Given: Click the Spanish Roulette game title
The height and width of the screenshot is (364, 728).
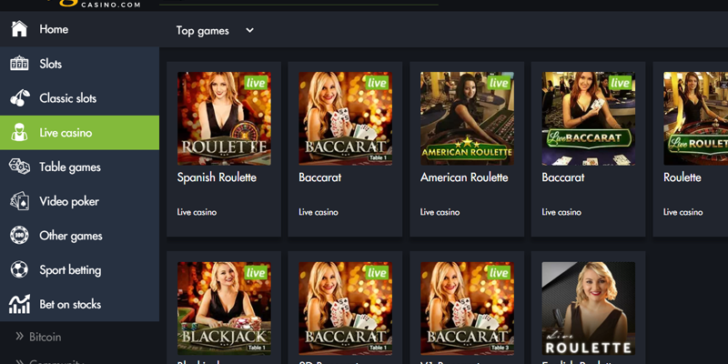Looking at the screenshot, I should point(216,177).
